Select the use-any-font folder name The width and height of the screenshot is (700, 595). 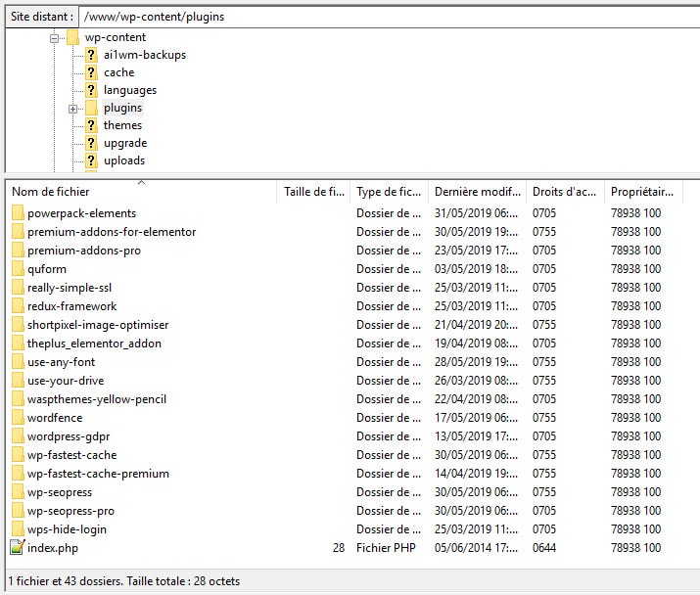click(61, 362)
